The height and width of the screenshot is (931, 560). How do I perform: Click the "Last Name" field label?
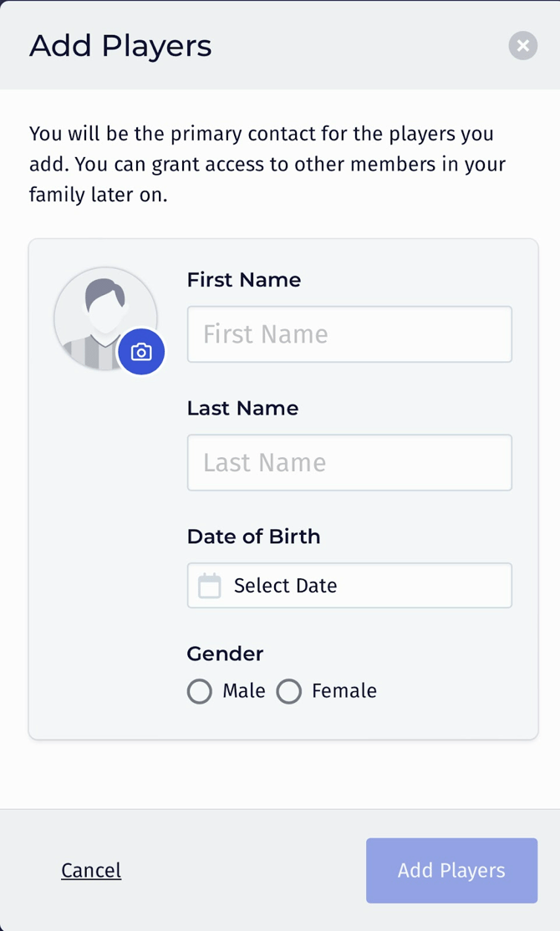click(x=242, y=408)
